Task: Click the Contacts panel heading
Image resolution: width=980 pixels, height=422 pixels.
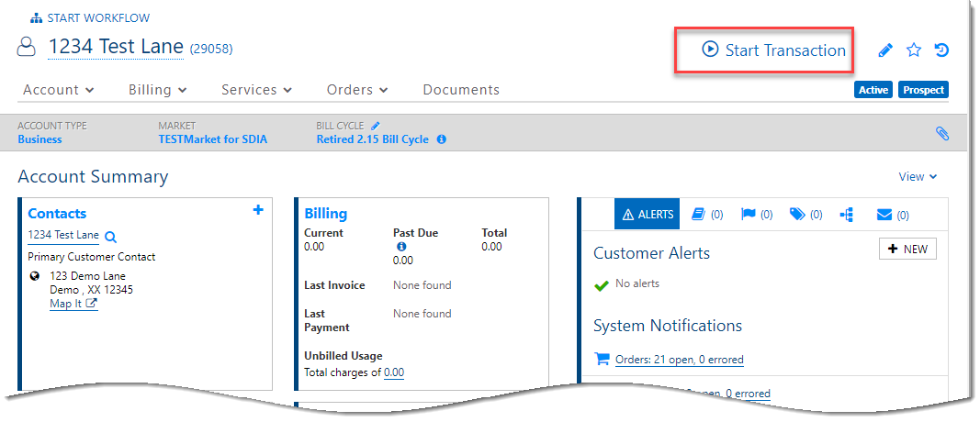Action: pos(57,214)
